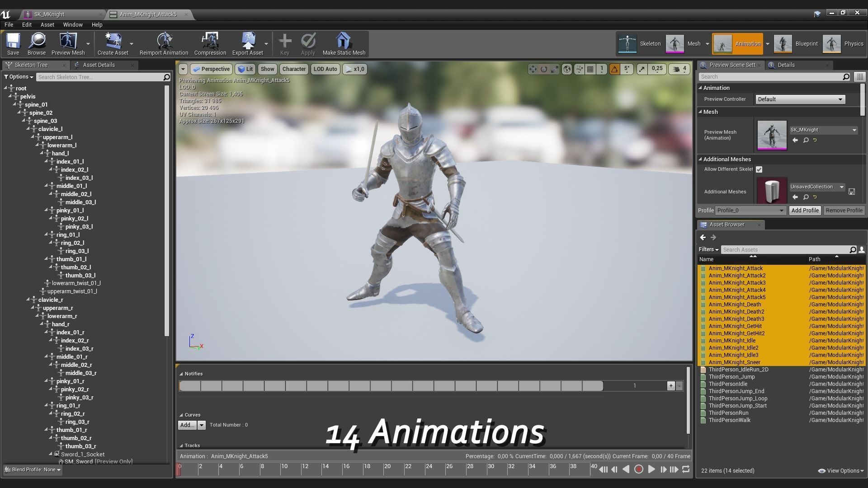Open the Edit menu

(27, 25)
